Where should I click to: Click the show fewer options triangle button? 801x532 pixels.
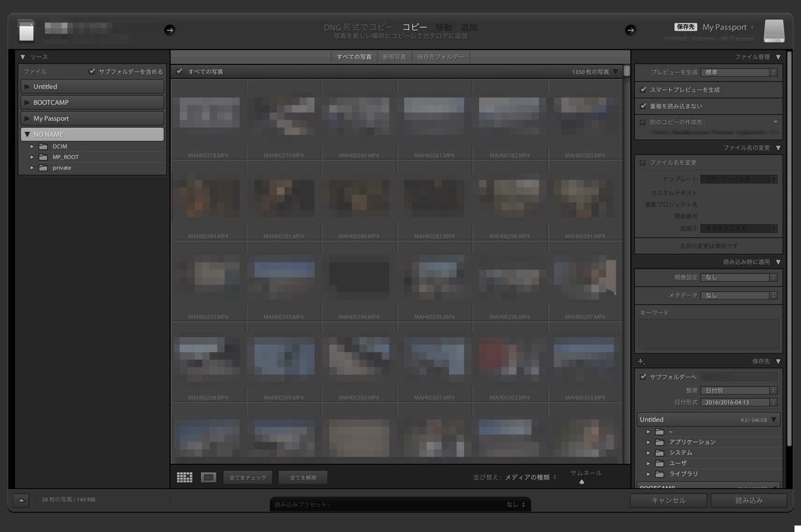coord(21,500)
